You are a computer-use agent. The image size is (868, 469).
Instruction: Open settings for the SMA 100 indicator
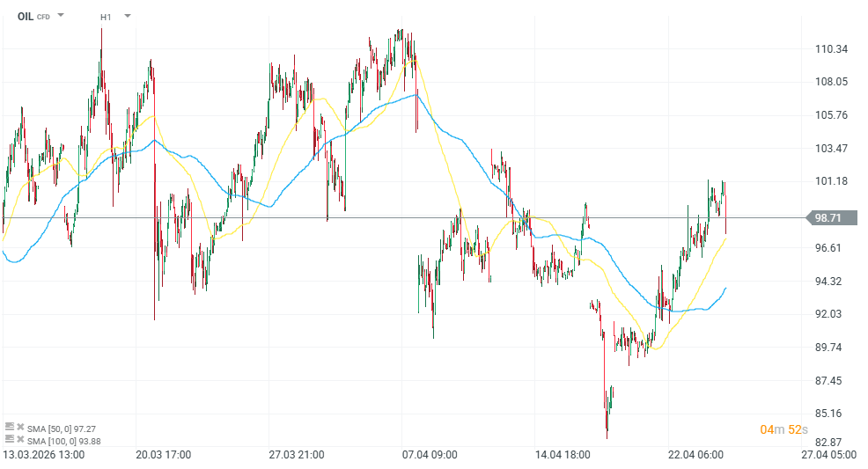click(x=10, y=438)
